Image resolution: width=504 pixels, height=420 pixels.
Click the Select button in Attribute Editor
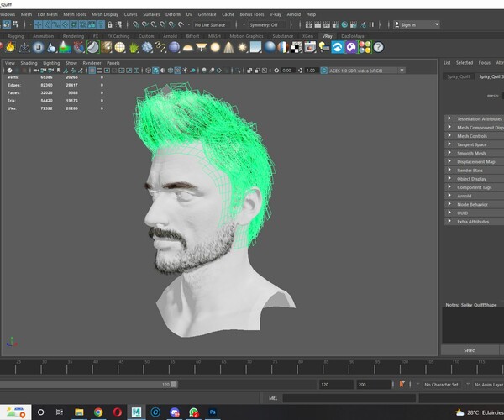pos(470,350)
